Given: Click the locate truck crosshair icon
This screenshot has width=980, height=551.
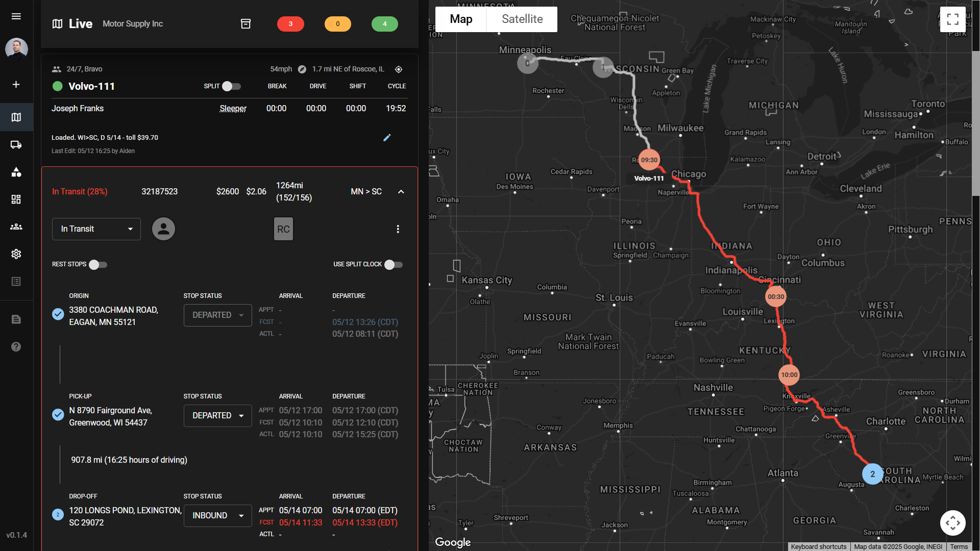Looking at the screenshot, I should coord(399,69).
